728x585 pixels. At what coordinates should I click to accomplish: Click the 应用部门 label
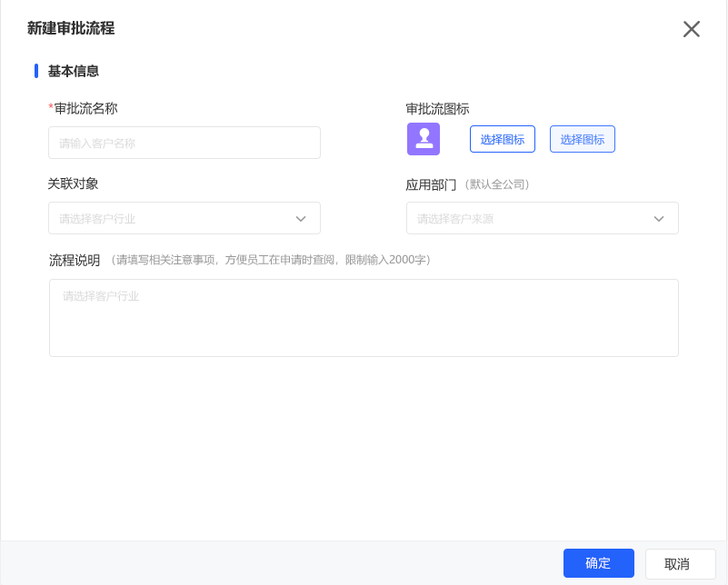431,184
